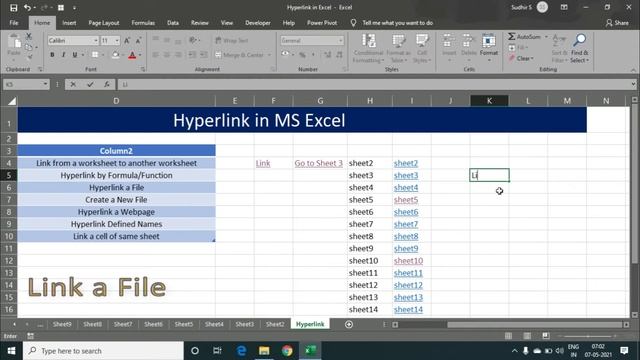Add a new sheet with plus icon
Viewport: 640px width, 360px height.
[349, 324]
